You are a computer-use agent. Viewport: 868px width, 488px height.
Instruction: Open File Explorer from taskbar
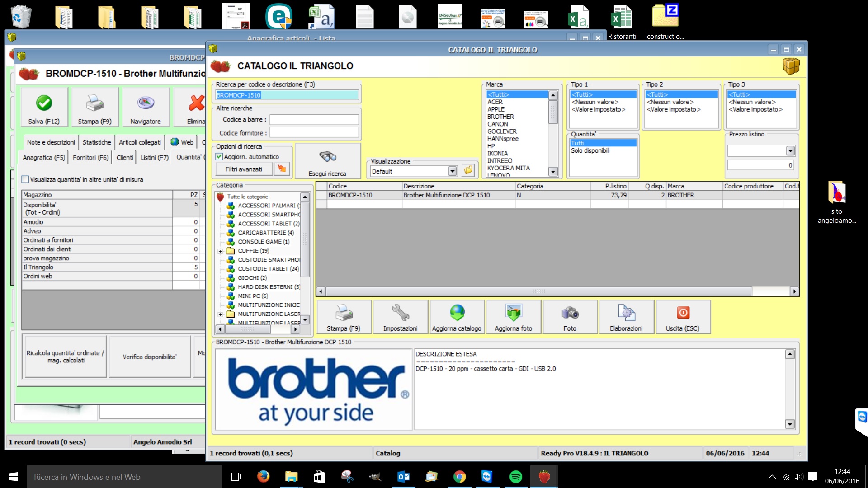point(291,477)
